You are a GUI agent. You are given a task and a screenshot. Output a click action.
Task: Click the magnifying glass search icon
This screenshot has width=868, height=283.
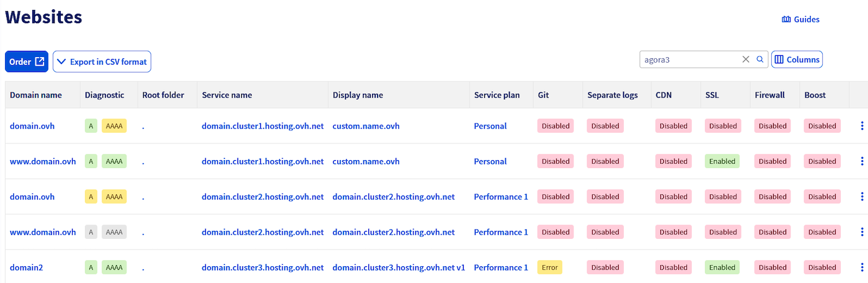pos(760,60)
